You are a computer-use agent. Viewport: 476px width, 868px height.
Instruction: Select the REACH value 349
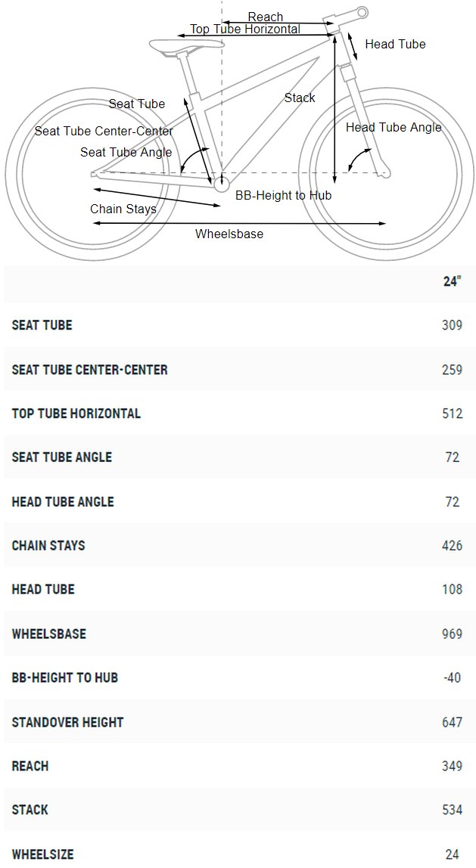pyautogui.click(x=453, y=766)
